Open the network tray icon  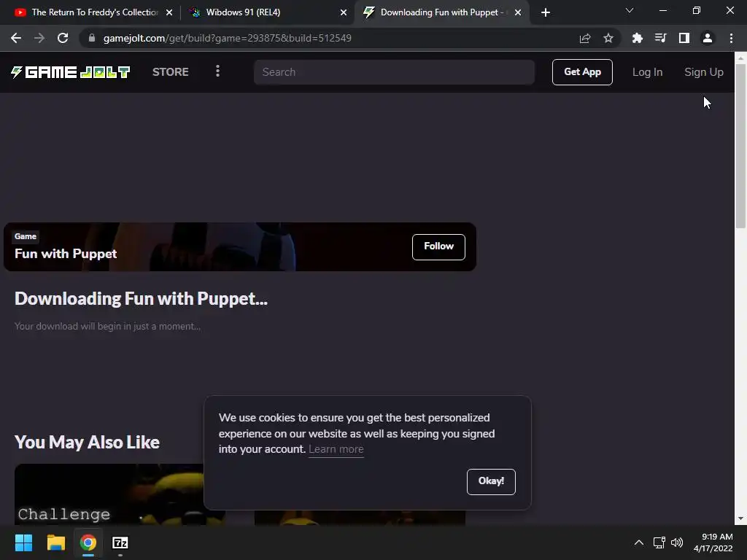[x=659, y=542]
